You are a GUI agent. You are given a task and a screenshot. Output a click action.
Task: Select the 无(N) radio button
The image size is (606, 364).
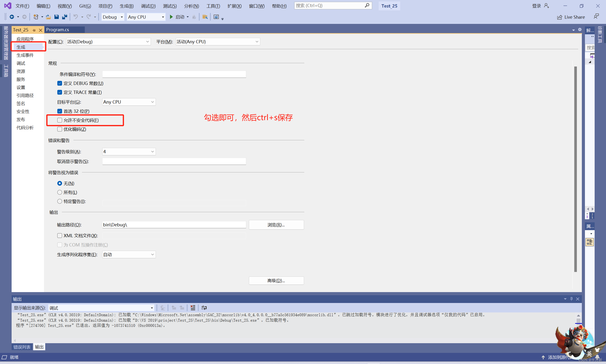tap(59, 183)
